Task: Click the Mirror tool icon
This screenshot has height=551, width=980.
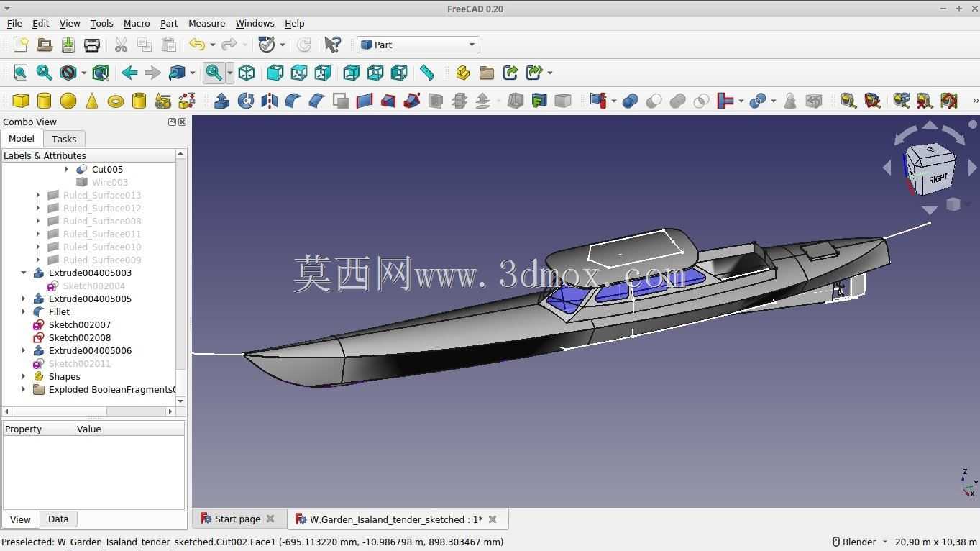Action: (x=270, y=101)
